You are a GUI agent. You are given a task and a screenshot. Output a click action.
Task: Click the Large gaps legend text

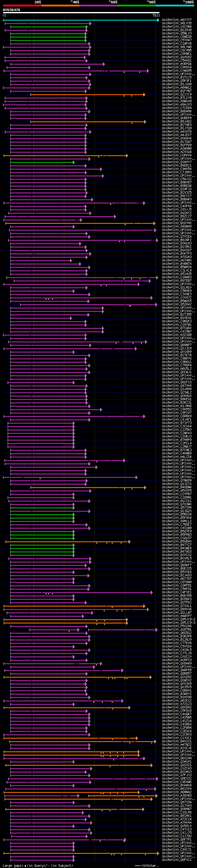tap(38, 866)
